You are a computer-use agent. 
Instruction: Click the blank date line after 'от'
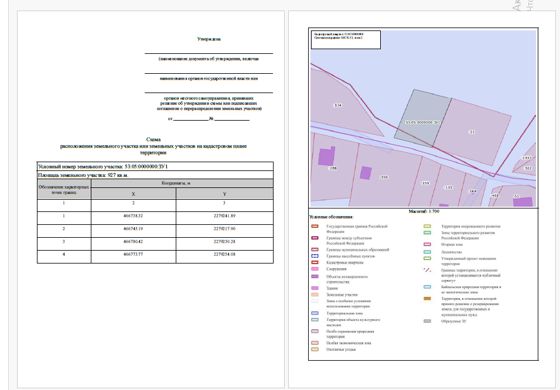[191, 119]
